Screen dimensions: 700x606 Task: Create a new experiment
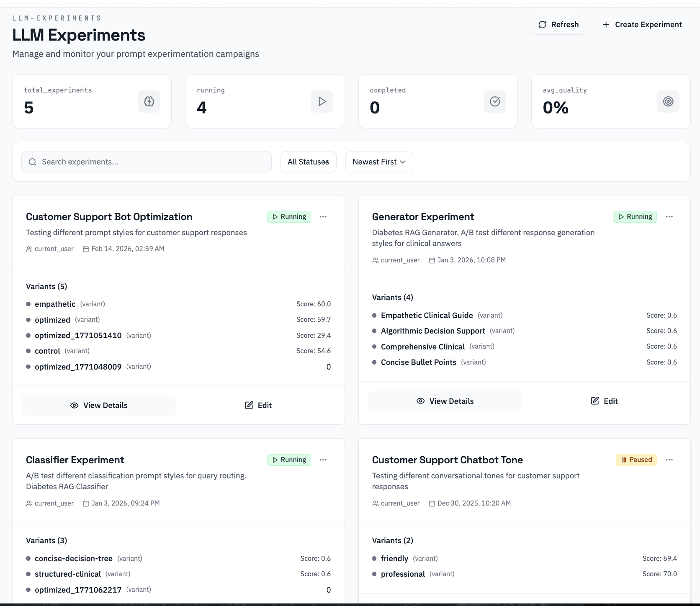point(642,25)
